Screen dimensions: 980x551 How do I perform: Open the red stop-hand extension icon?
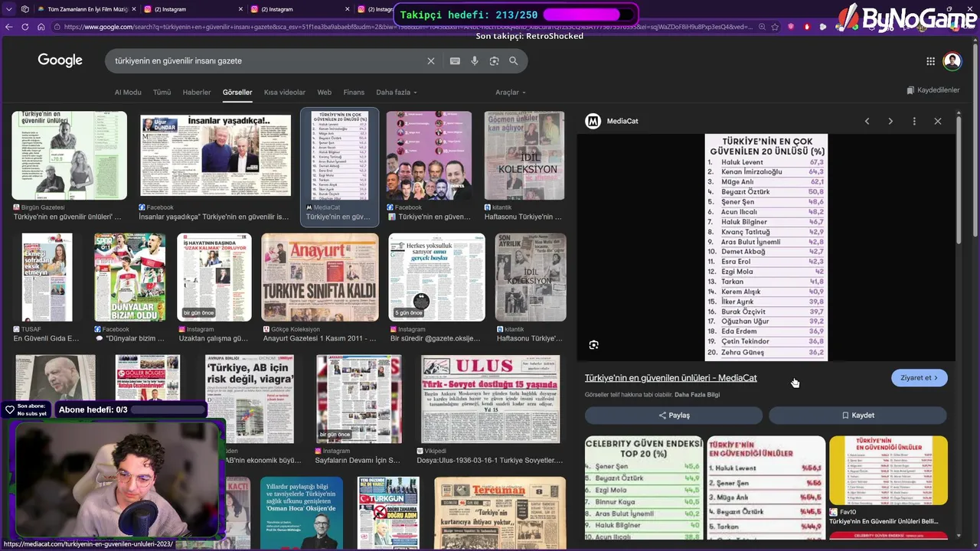point(807,27)
